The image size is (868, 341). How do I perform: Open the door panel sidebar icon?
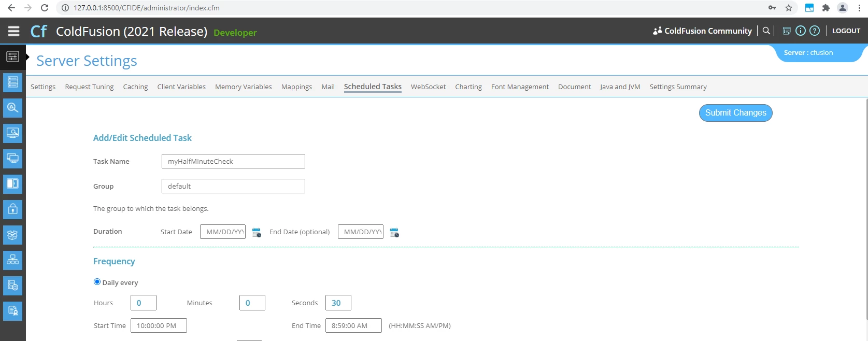[12, 183]
